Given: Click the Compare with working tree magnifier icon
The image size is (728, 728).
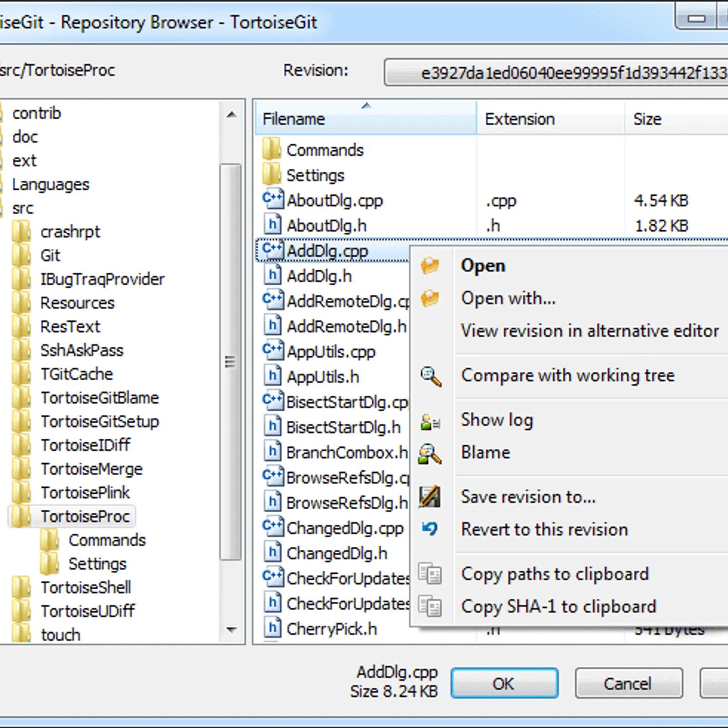Looking at the screenshot, I should pos(430,376).
